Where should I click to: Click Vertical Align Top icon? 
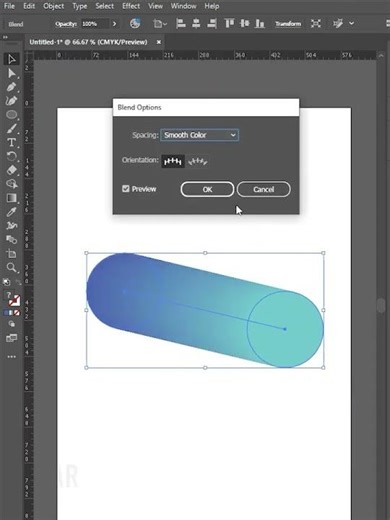click(x=229, y=23)
